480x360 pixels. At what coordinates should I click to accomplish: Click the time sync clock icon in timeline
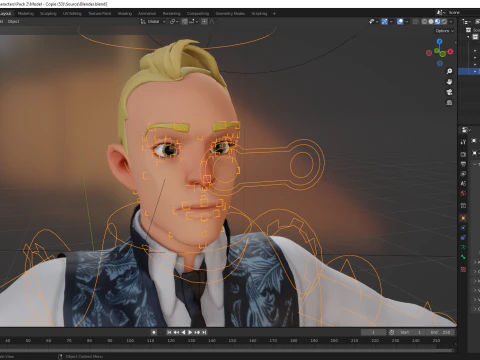pyautogui.click(x=392, y=332)
